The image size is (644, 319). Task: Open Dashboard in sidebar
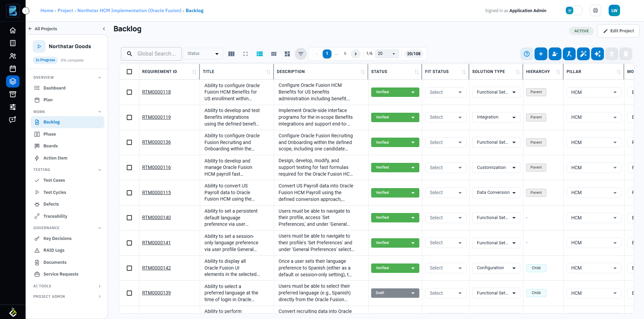click(x=67, y=88)
